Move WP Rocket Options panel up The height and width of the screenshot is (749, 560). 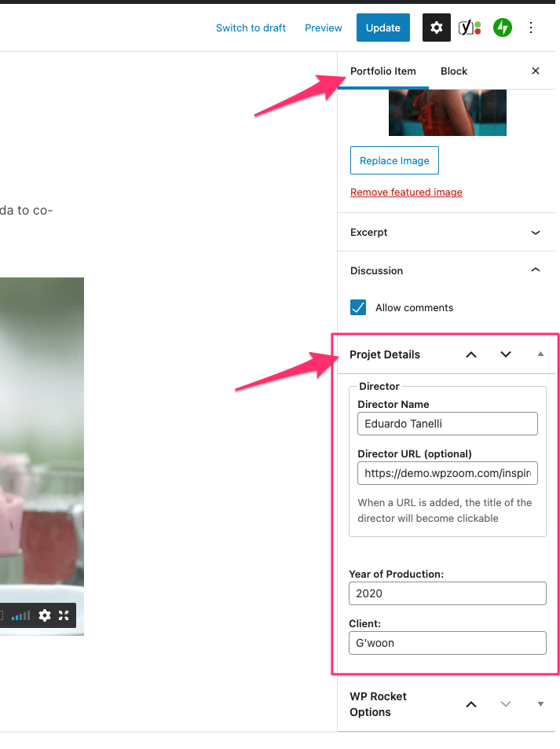471,704
